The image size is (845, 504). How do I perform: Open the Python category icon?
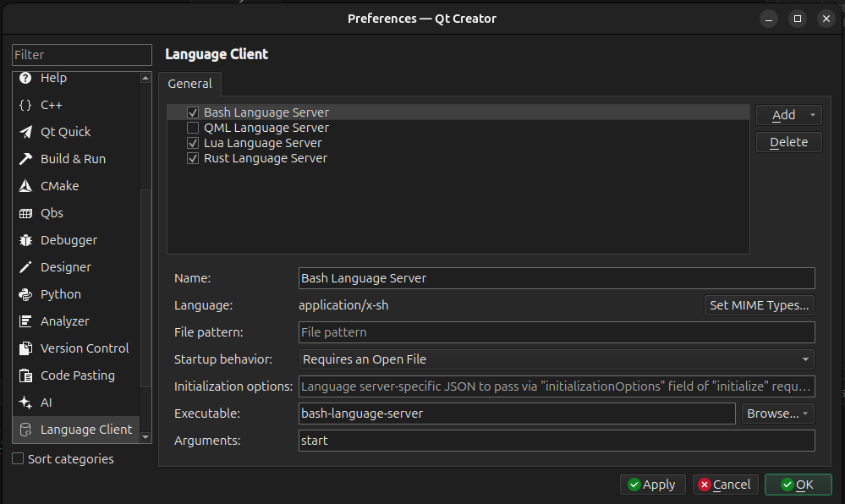tap(25, 294)
